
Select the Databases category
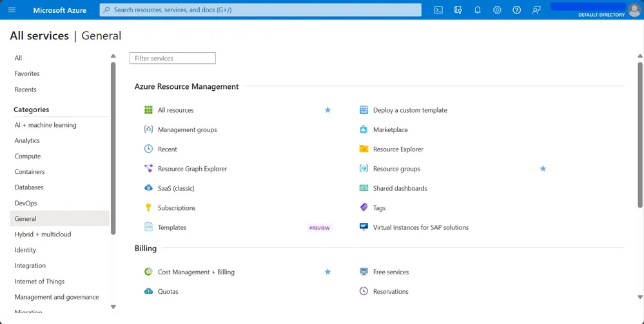click(29, 187)
